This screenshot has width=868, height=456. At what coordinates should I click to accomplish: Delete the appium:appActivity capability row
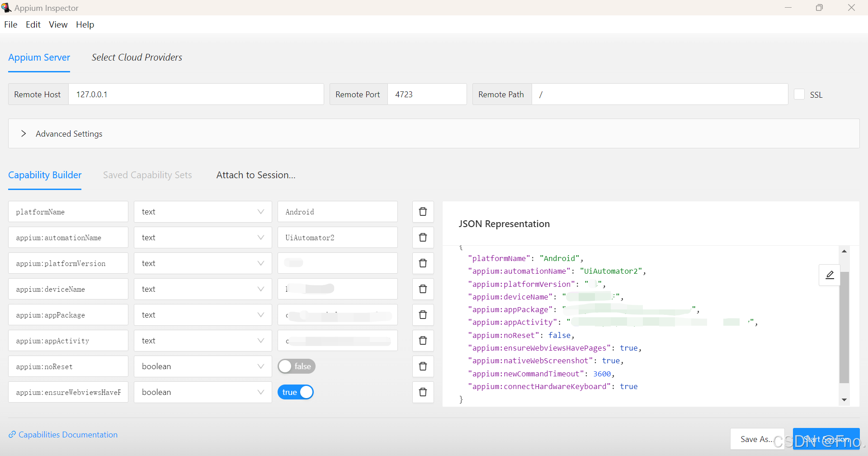click(423, 341)
